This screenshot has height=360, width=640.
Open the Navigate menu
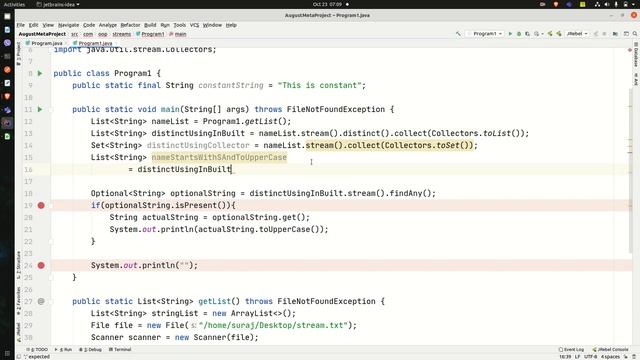click(69, 25)
